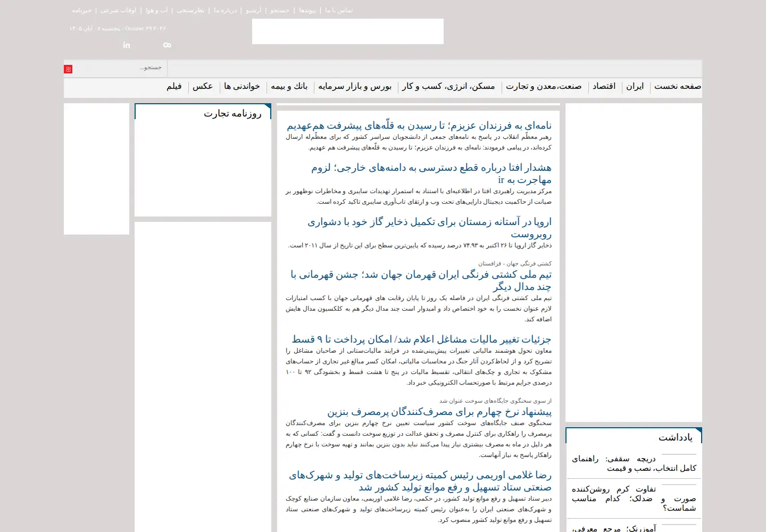766x532 pixels.
Task: Select مسکن، انرژی، کسب و کار menu
Action: coord(448,86)
